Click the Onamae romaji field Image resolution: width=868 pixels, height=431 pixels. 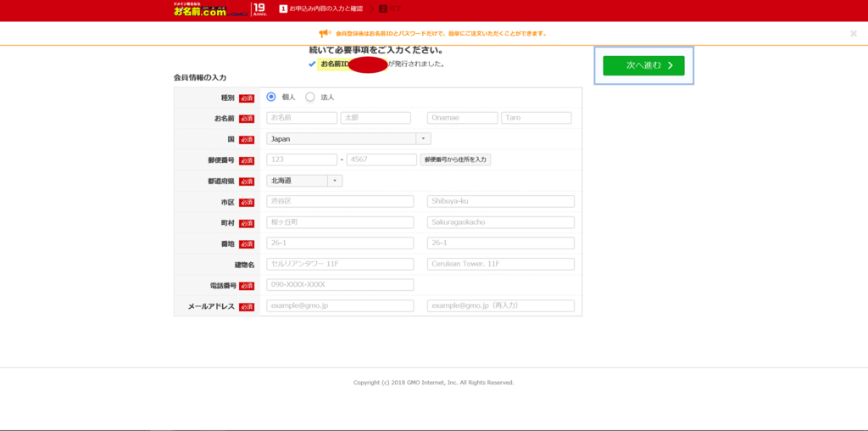click(462, 118)
